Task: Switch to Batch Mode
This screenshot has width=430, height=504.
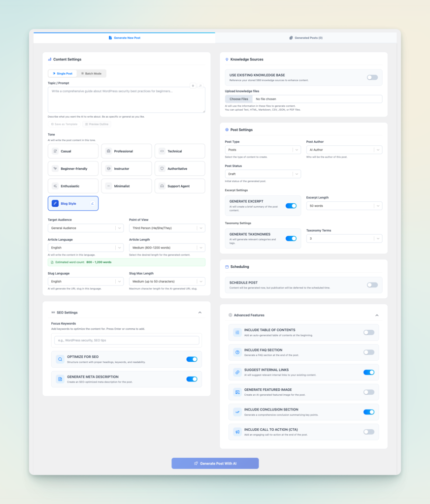Action: (92, 73)
